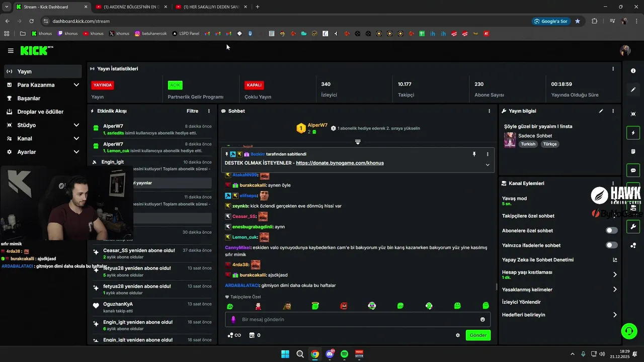Click Google'a Sor button in address bar
Viewport: 644px width, 362px height.
coord(551,21)
